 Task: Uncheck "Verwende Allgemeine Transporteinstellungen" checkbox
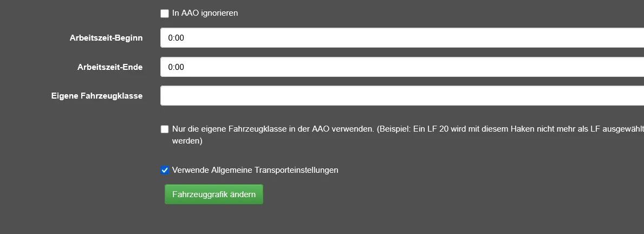(165, 170)
